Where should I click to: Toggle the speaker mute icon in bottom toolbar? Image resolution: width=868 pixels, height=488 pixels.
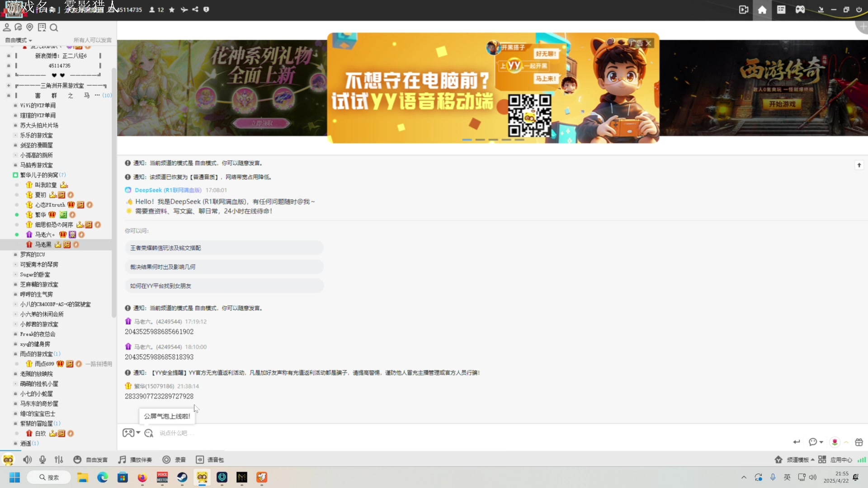tap(27, 460)
